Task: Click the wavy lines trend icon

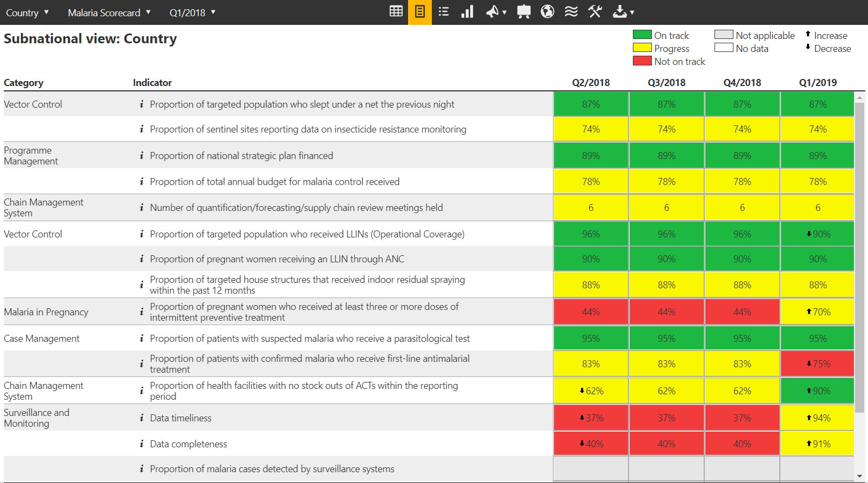Action: click(x=571, y=12)
